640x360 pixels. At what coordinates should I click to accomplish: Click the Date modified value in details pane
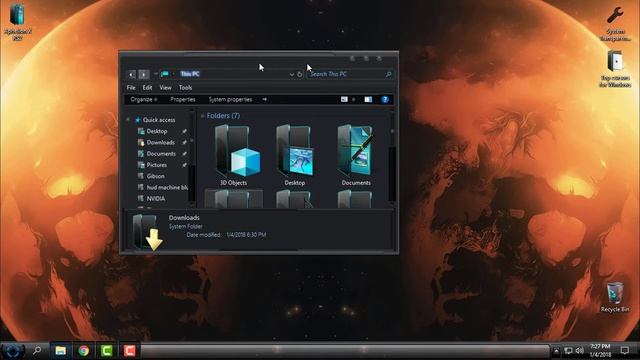(247, 235)
